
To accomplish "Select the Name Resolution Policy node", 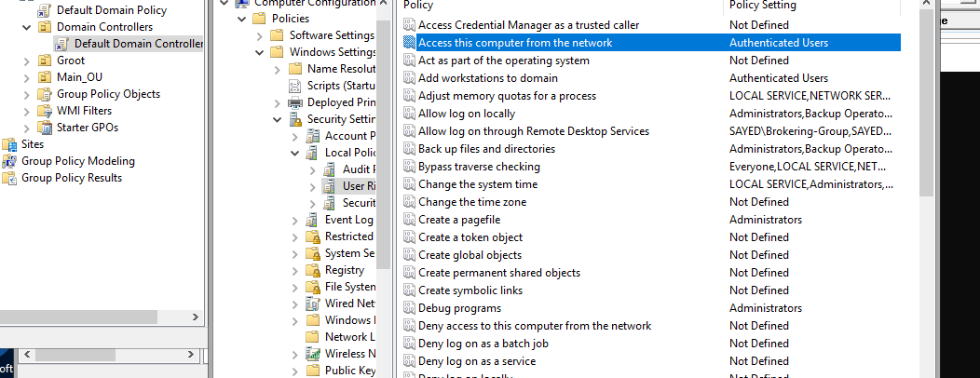I will pyautogui.click(x=341, y=69).
